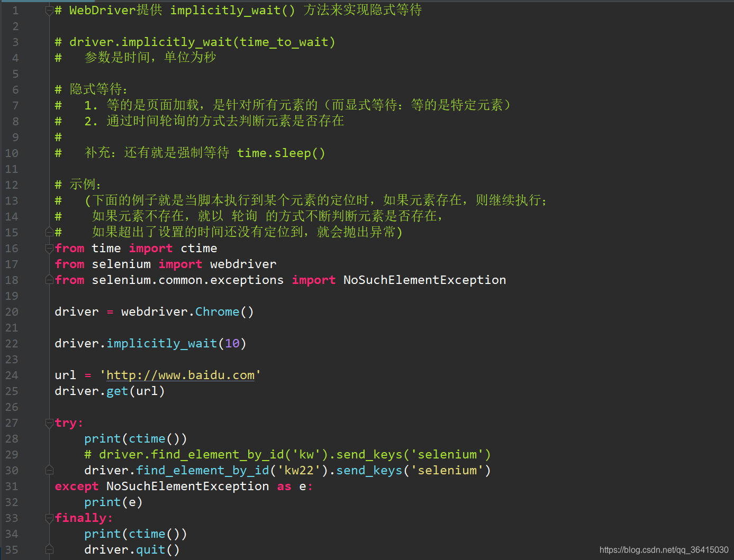Click 'send_keys' on line 30
The height and width of the screenshot is (560, 734).
tap(369, 471)
